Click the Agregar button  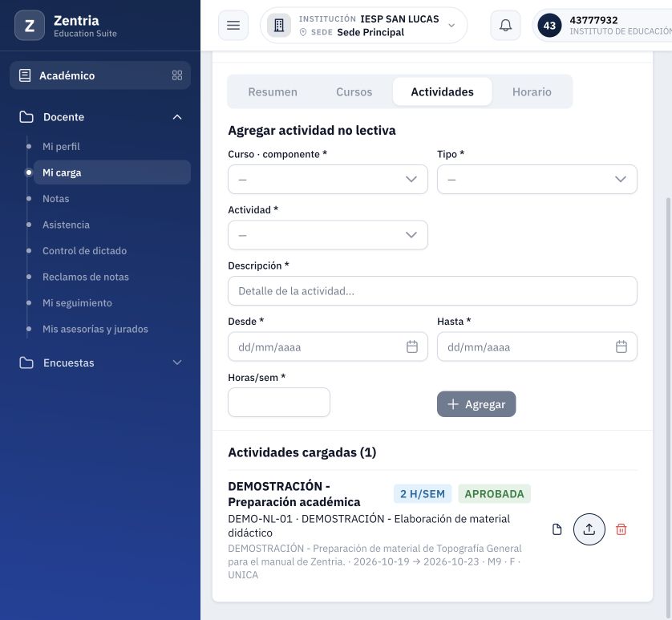click(476, 404)
